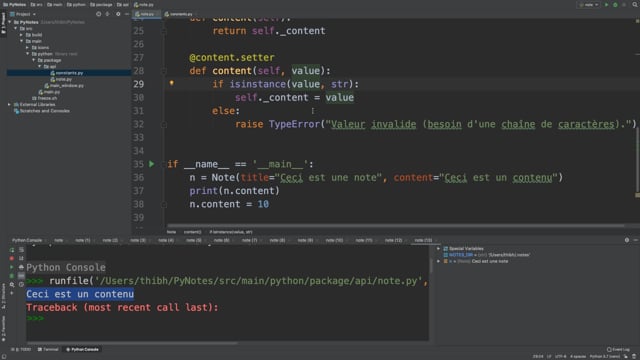Expand External Libraries node
Image resolution: width=640 pixels, height=360 pixels.
point(9,104)
